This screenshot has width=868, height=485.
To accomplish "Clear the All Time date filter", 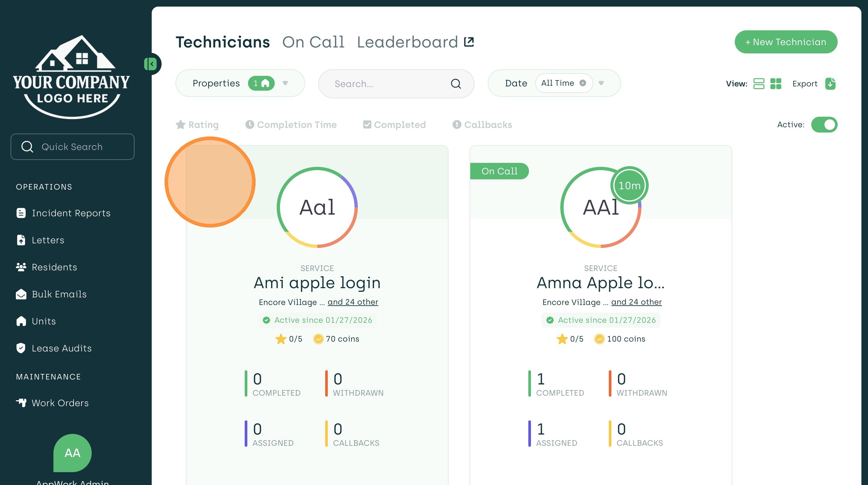I will [582, 83].
